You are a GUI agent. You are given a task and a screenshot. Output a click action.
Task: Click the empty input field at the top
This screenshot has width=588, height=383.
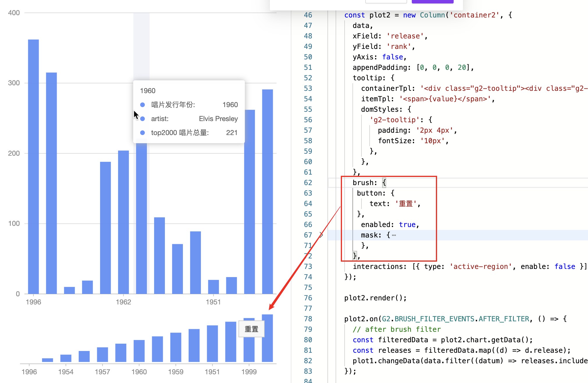click(x=386, y=1)
